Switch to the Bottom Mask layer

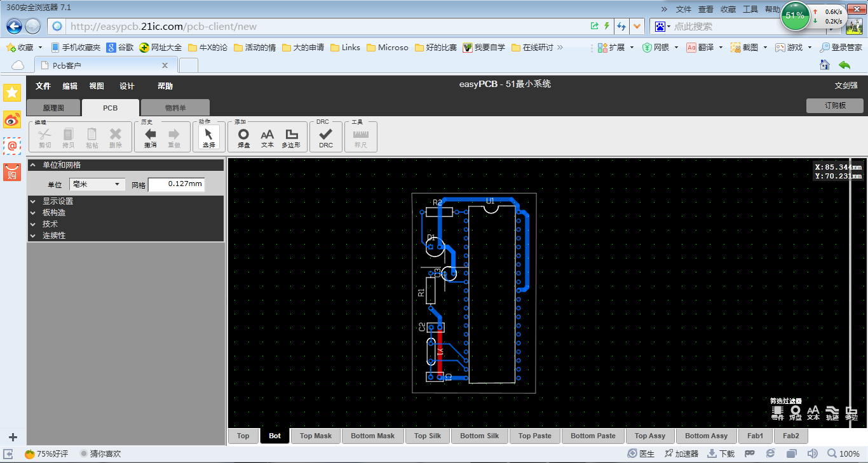pyautogui.click(x=373, y=436)
